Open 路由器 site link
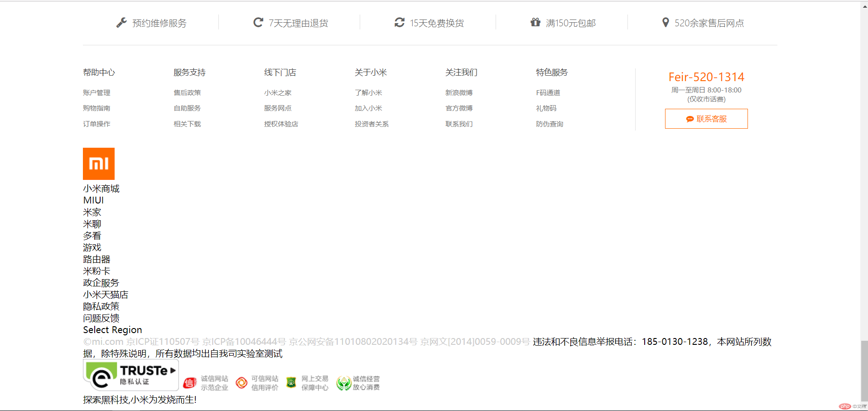The width and height of the screenshot is (868, 411). (x=96, y=259)
